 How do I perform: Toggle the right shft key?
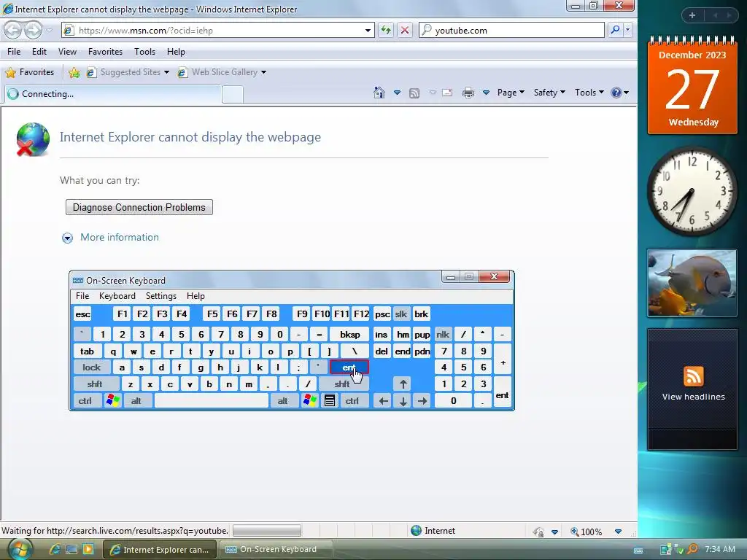[x=342, y=384]
